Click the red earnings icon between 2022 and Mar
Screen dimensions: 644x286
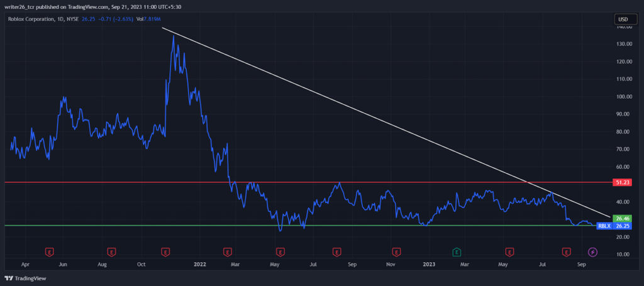226,251
